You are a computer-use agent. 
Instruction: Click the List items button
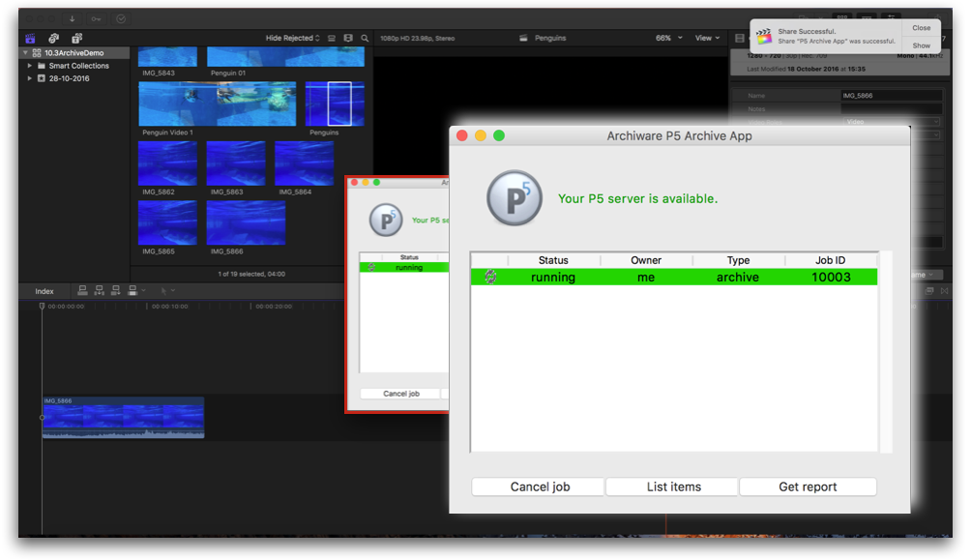point(673,486)
